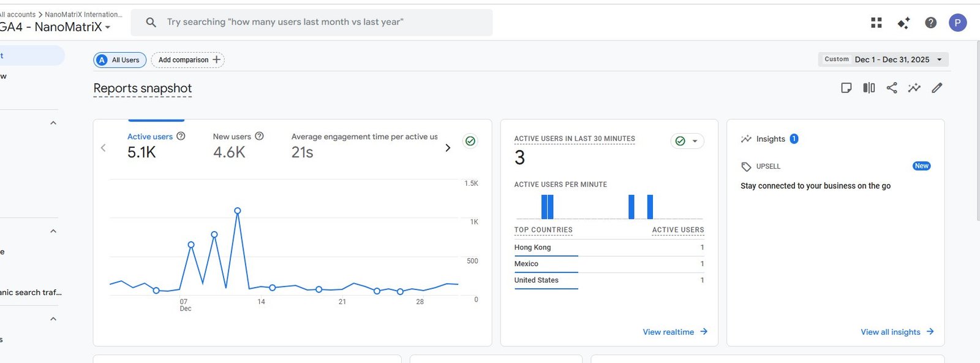This screenshot has width=980, height=363.
Task: Click the United States country row
Action: pos(609,281)
